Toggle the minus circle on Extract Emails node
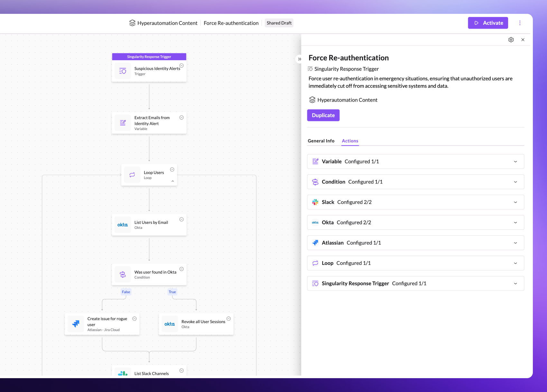The width and height of the screenshot is (547, 392). (181, 117)
